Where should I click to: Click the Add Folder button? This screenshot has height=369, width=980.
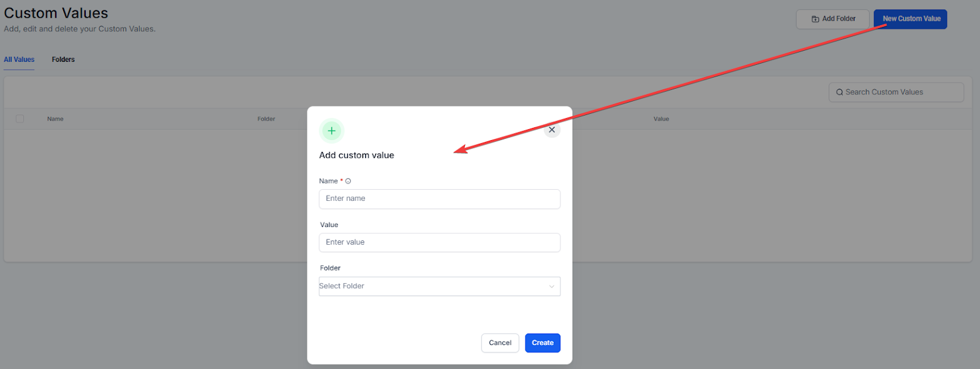coord(832,19)
